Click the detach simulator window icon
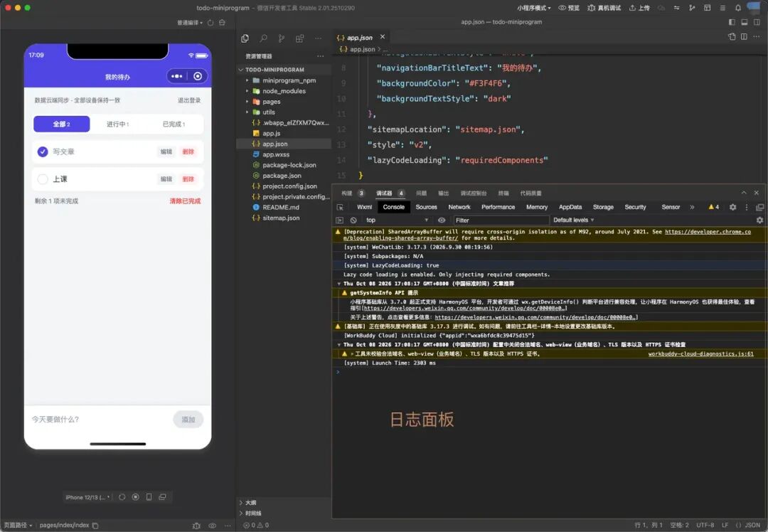Viewport: 768px width, 532px height. (162, 496)
